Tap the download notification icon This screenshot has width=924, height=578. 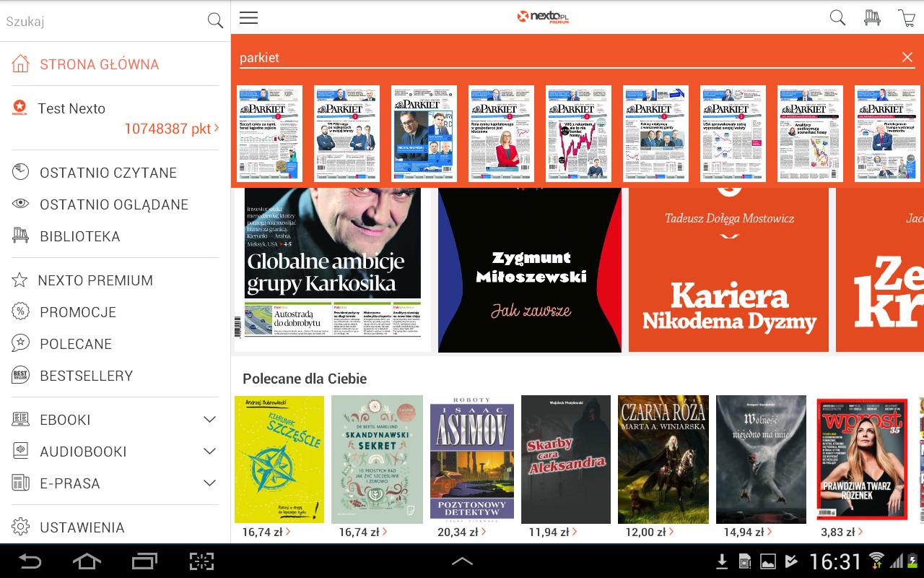tap(721, 561)
